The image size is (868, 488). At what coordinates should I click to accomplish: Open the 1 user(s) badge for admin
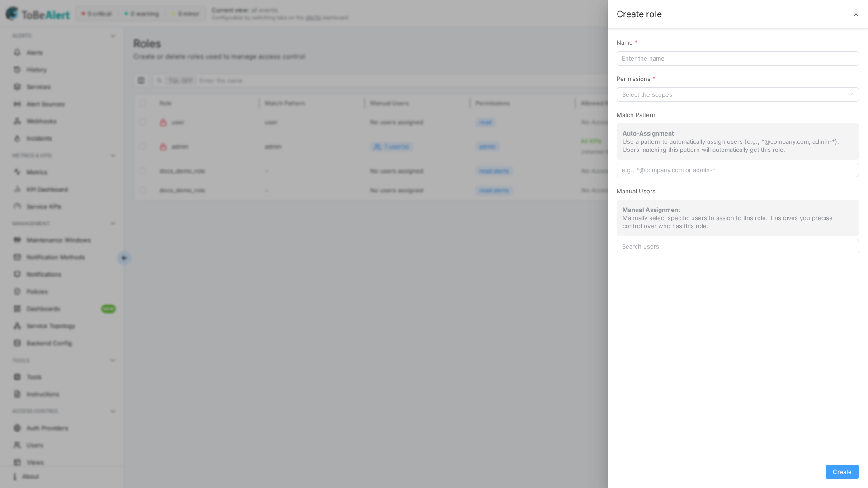click(392, 147)
